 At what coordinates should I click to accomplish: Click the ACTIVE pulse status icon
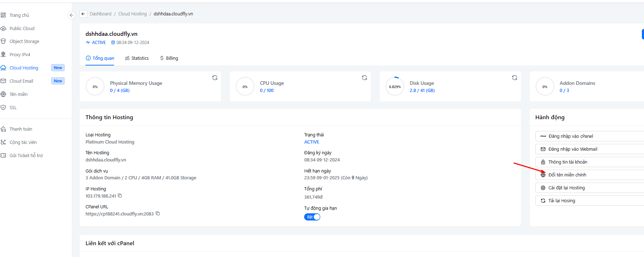pos(88,43)
